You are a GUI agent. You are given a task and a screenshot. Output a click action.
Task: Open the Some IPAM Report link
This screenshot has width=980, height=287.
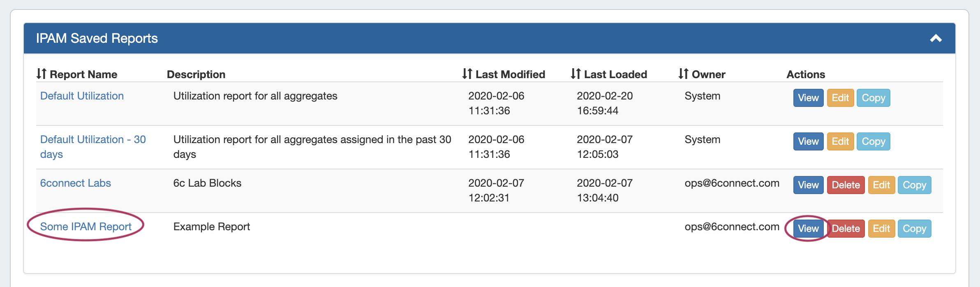point(86,227)
